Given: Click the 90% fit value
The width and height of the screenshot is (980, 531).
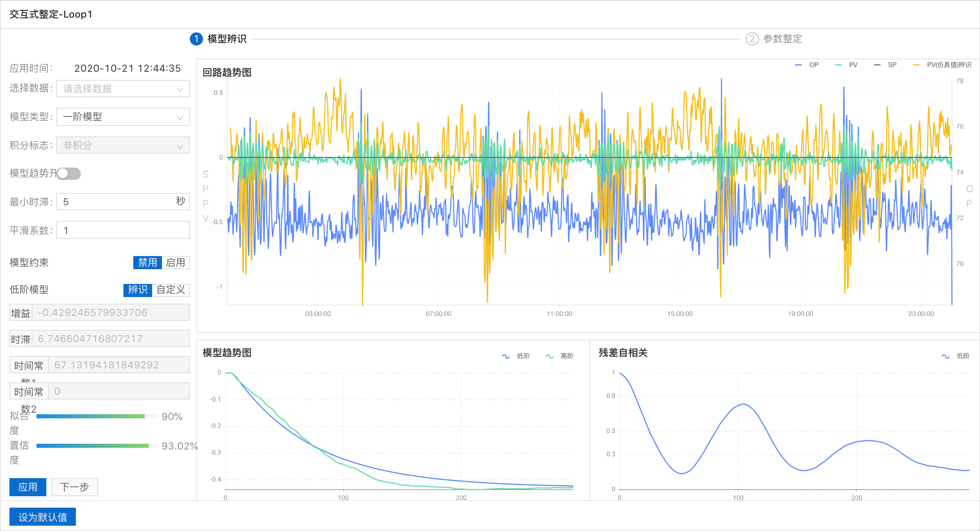Looking at the screenshot, I should 172,417.
